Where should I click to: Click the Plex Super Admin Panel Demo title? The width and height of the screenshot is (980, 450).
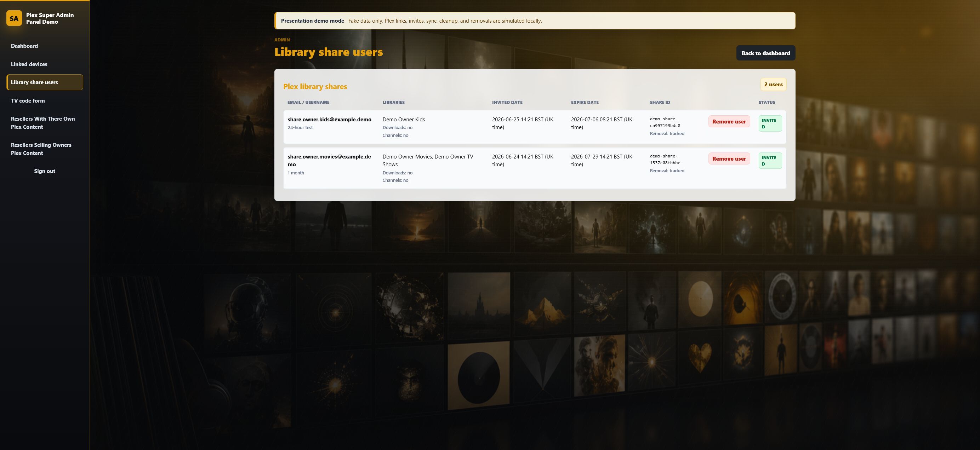coord(50,18)
